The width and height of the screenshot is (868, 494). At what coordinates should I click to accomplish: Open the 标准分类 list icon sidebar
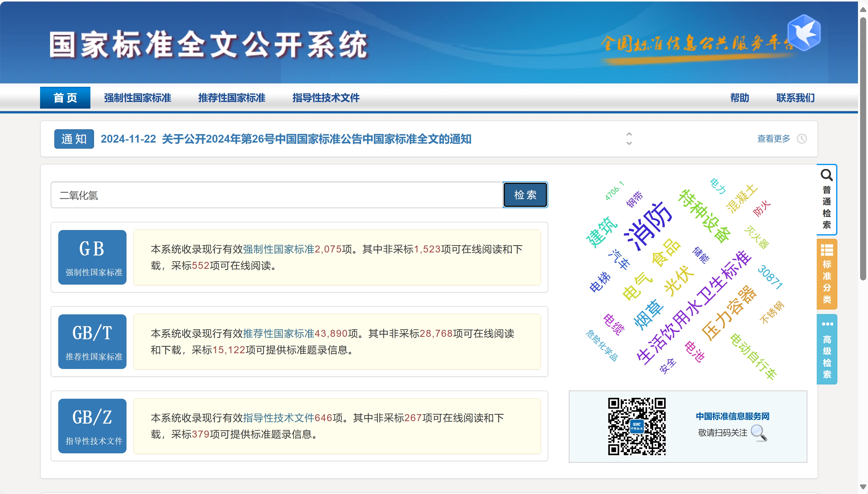coord(827,250)
